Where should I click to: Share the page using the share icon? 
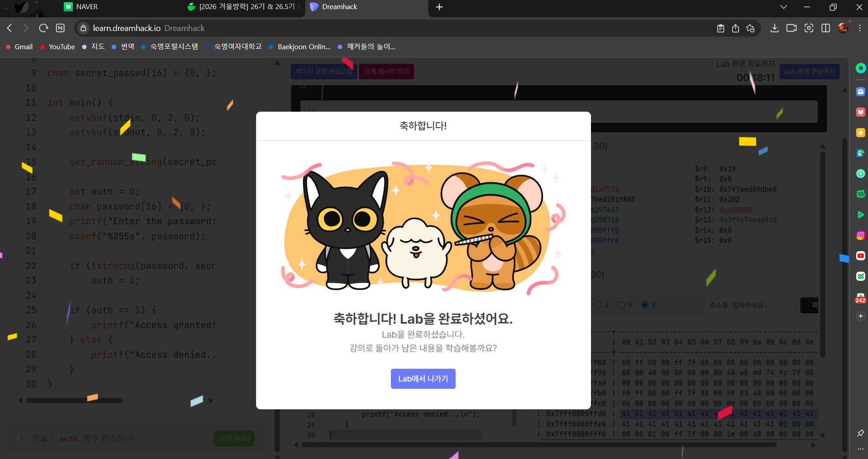735,28
